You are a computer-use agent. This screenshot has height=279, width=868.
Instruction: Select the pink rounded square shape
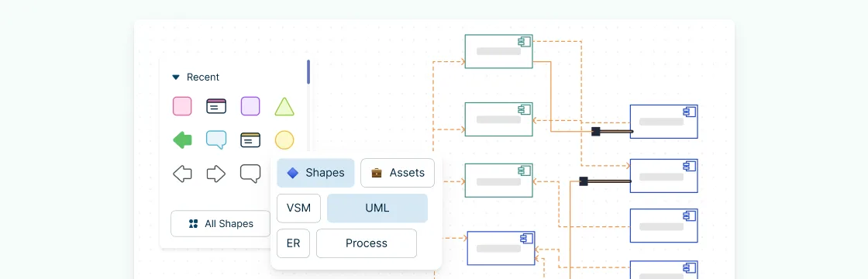182,106
